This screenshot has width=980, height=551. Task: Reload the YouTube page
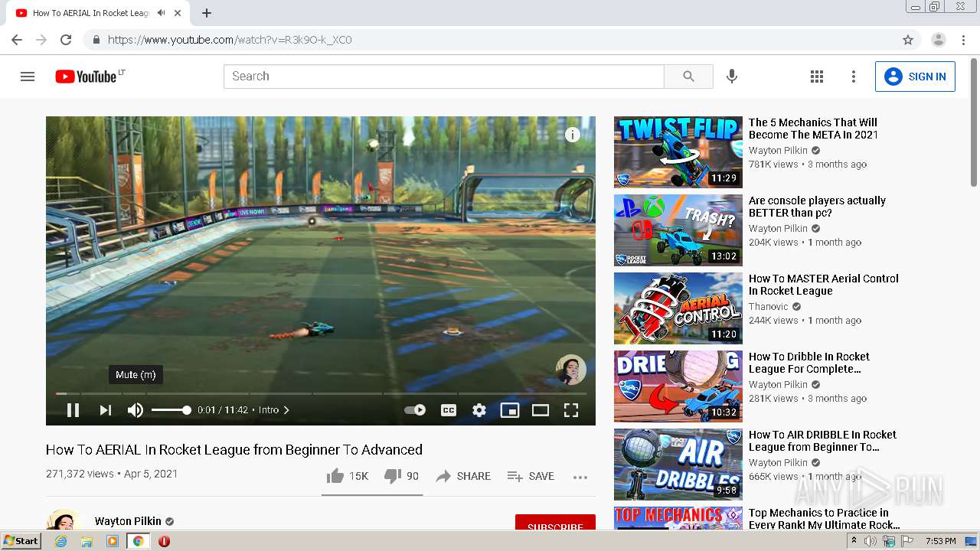click(66, 40)
